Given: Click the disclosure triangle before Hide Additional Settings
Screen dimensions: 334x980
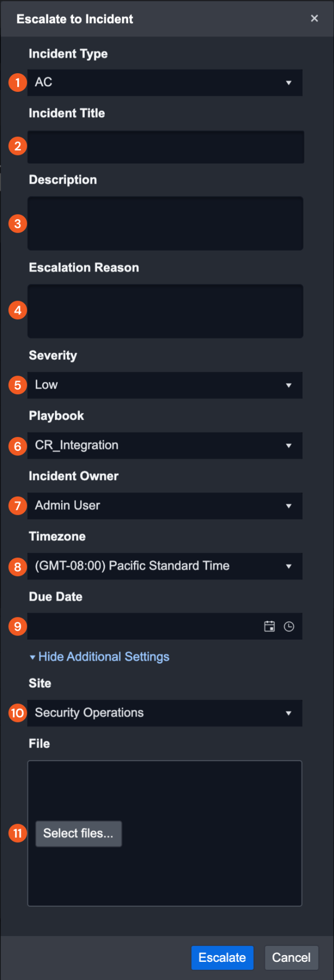Looking at the screenshot, I should click(x=32, y=657).
